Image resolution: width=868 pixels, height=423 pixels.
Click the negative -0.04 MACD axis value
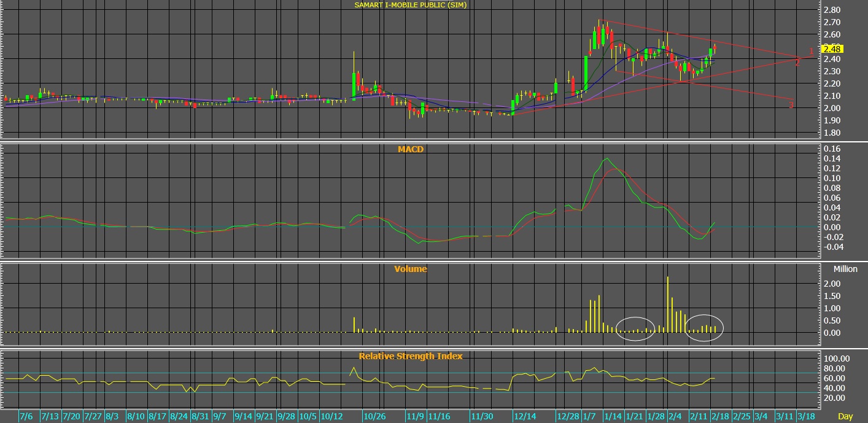(834, 247)
